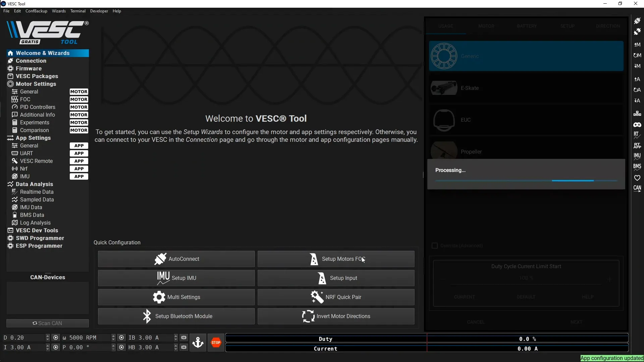Enable the Override (Advanced) checkbox

(435, 245)
